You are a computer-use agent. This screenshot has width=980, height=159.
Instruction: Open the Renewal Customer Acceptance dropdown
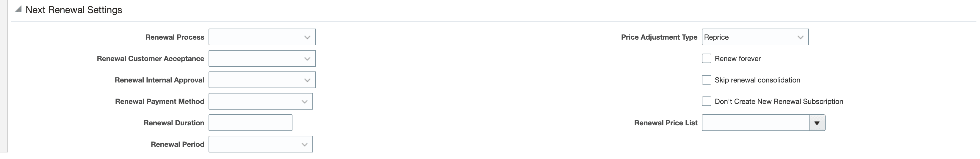click(262, 59)
